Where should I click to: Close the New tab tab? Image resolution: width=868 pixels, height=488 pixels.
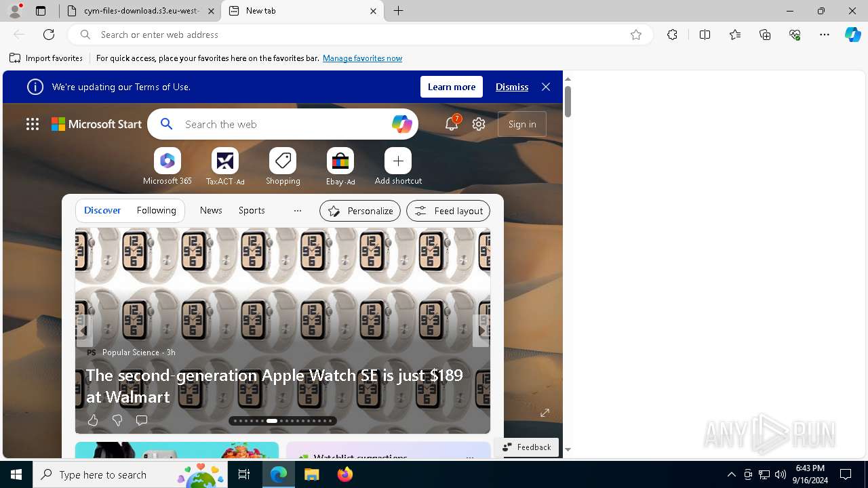(x=373, y=11)
